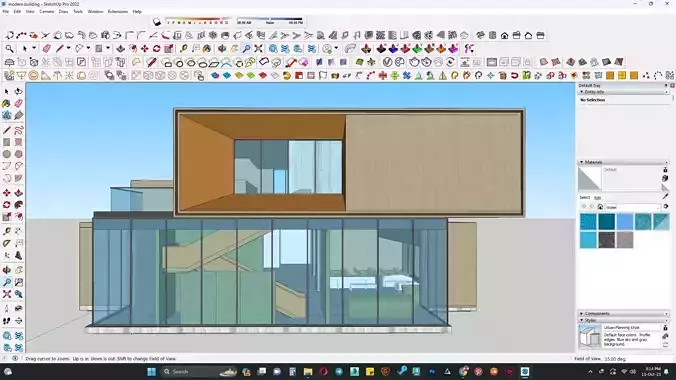Image resolution: width=676 pixels, height=380 pixels.
Task: Click the Default material preview thumbnail
Action: click(x=589, y=178)
